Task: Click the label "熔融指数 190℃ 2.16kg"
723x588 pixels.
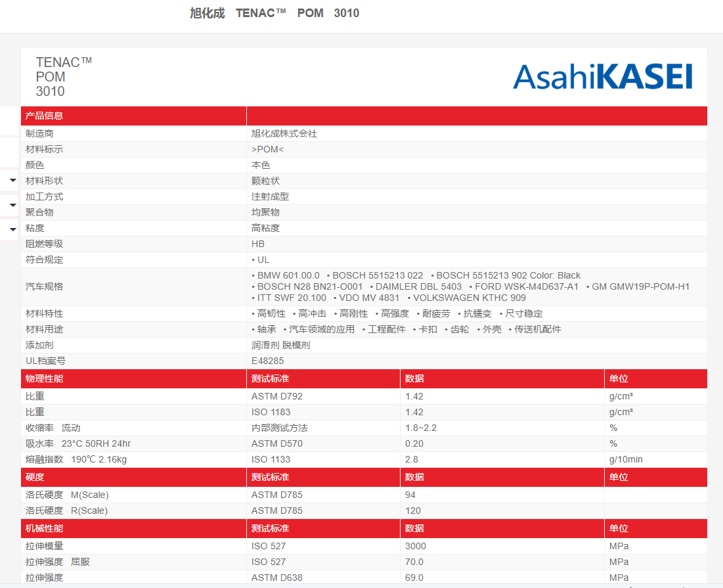Action: (76, 459)
